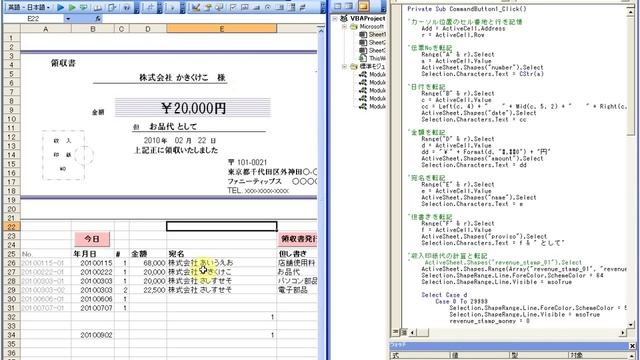This screenshot has width=640, height=360.
Task: Select Sheet1 in the project tree
Action: [377, 35]
